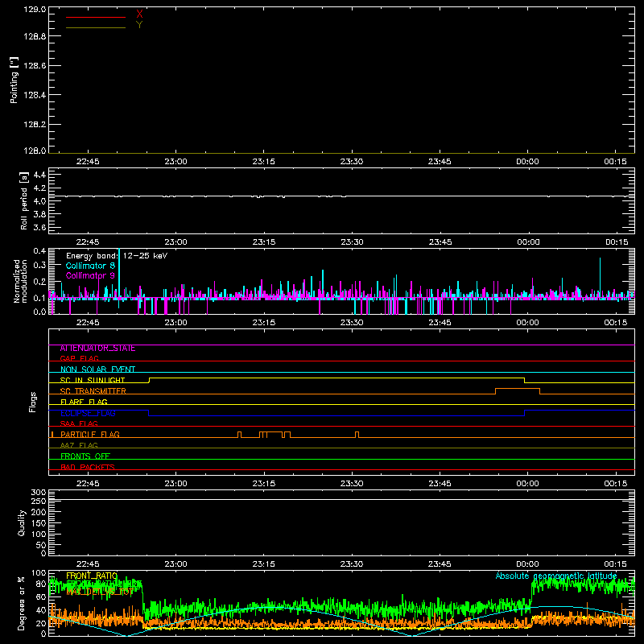Click the PARTICLE_FLAG pulse near 23:30

[x=357, y=435]
